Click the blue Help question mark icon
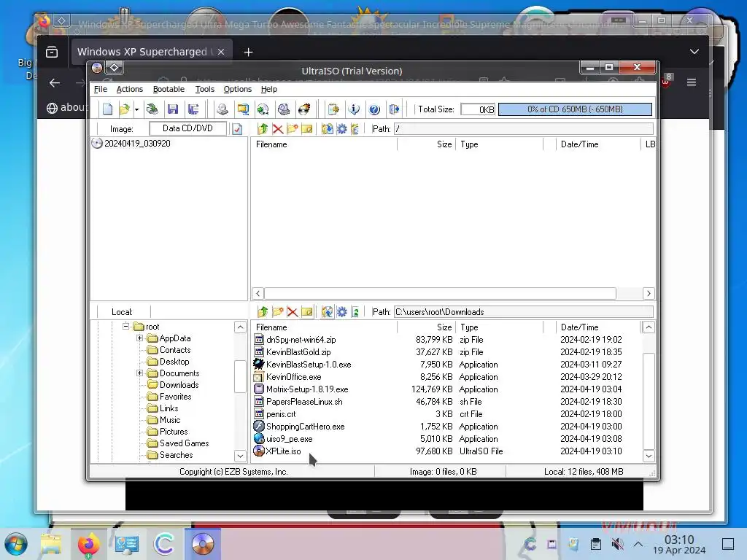The image size is (747, 560). click(374, 109)
